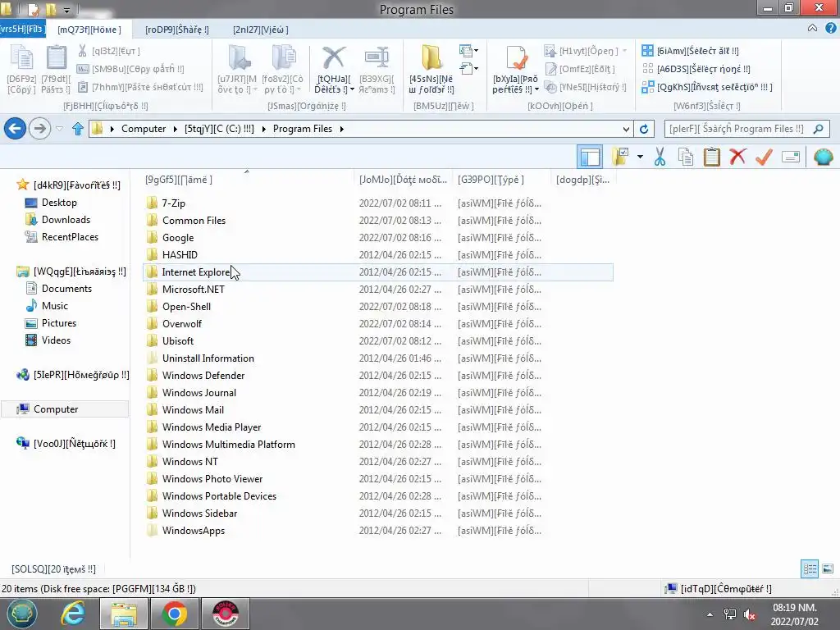
Task: Open the File ribbon tab
Action: [x=22, y=29]
